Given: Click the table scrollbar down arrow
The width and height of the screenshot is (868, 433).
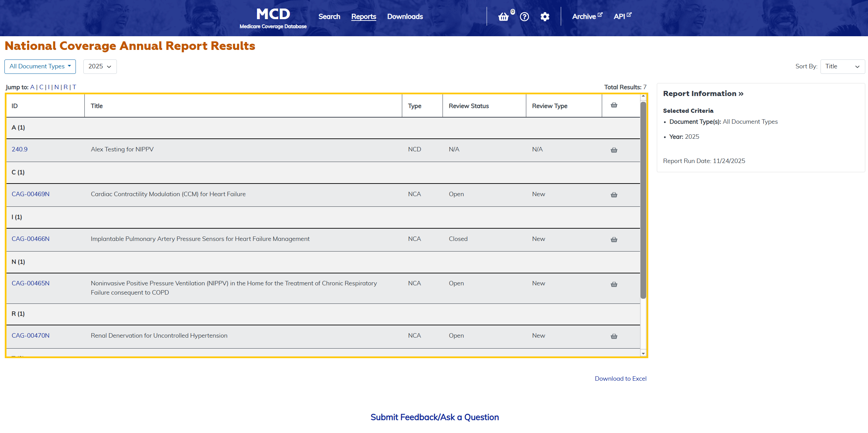Looking at the screenshot, I should click(643, 353).
